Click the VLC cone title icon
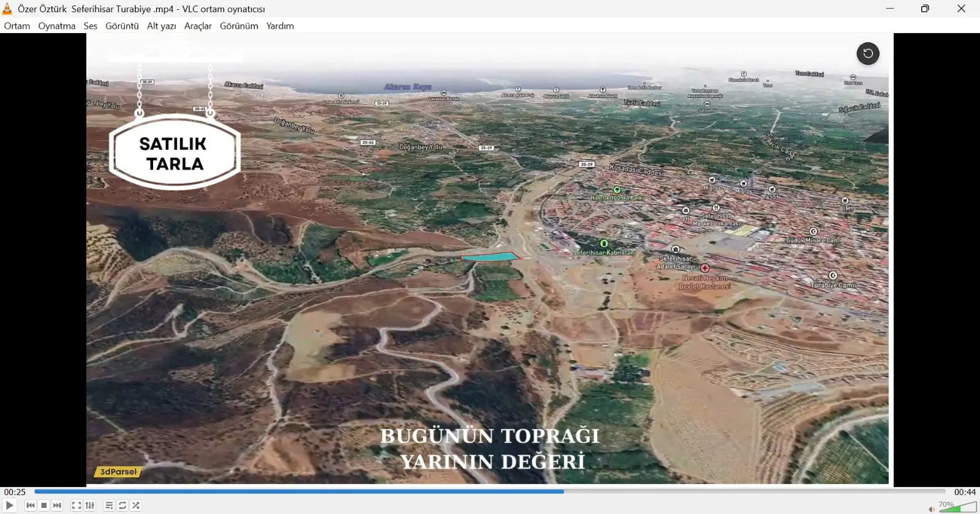The height and width of the screenshot is (514, 980). pos(7,9)
